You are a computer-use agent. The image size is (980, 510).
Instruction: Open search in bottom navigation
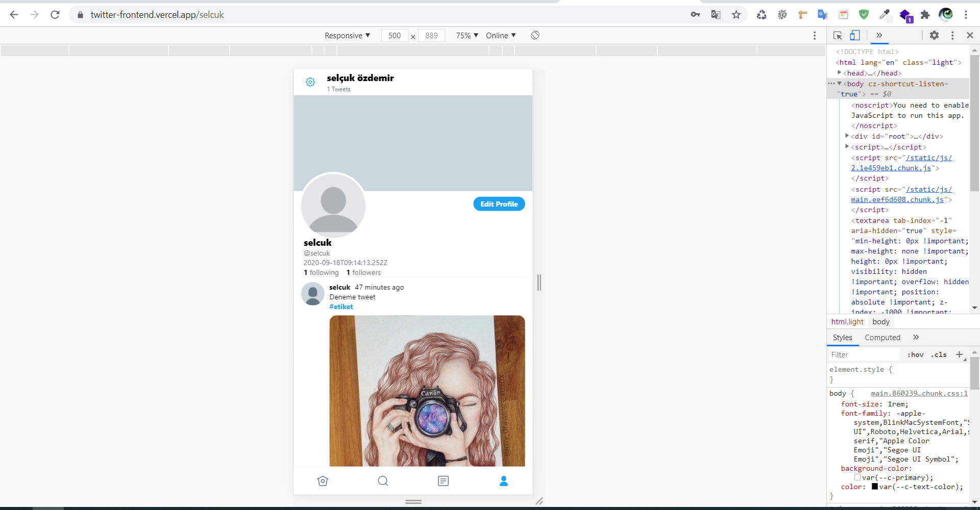tap(383, 481)
